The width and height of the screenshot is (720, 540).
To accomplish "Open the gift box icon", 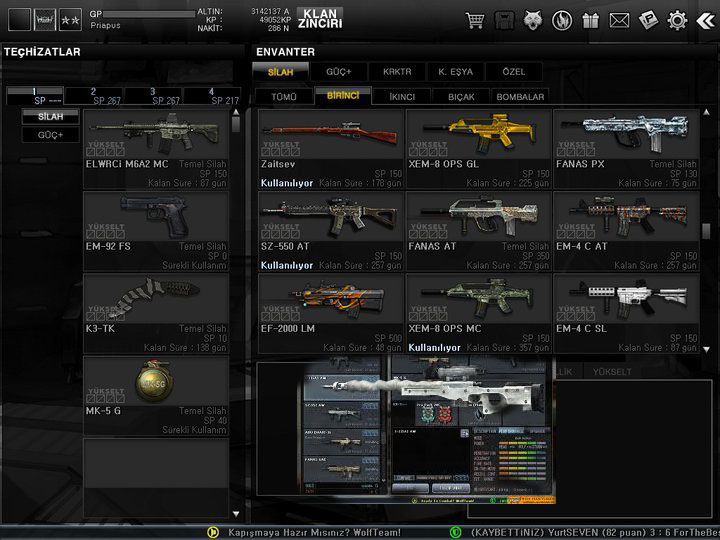I will pos(591,21).
